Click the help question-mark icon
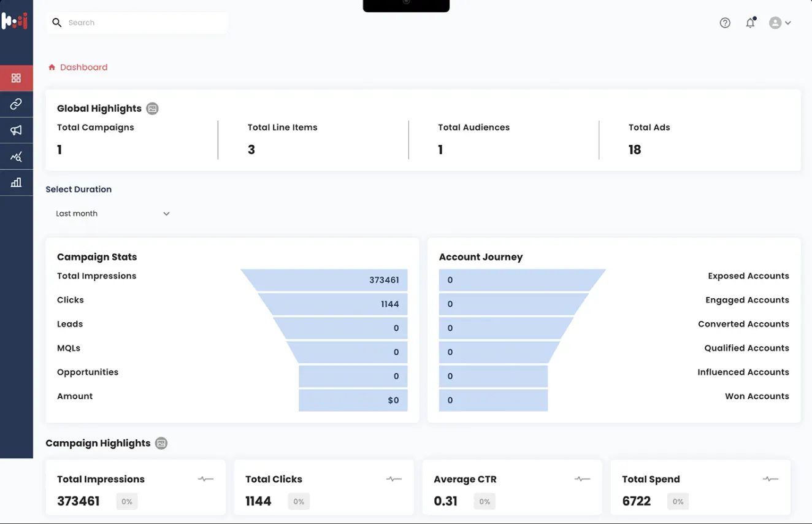Image resolution: width=812 pixels, height=524 pixels. 725,23
